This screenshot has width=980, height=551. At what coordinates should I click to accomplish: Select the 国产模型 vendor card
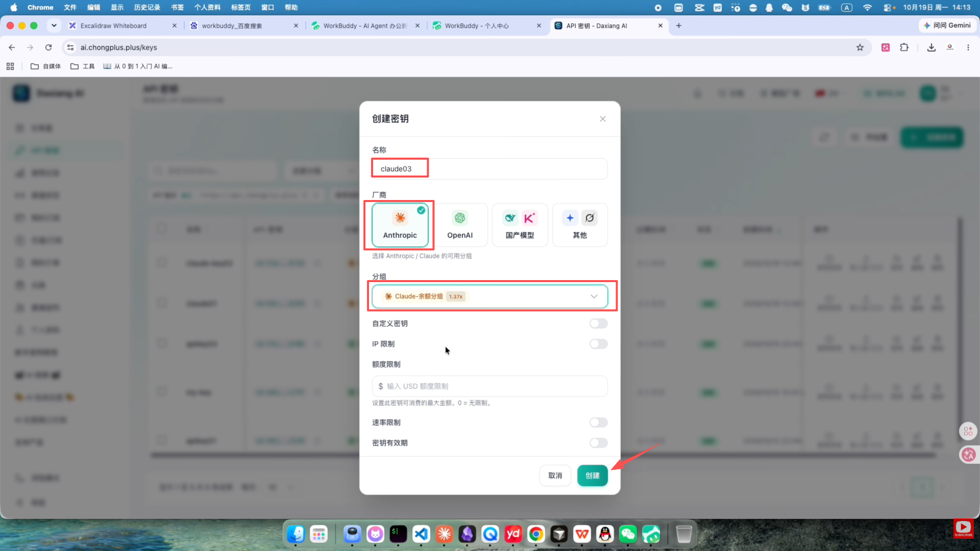520,225
